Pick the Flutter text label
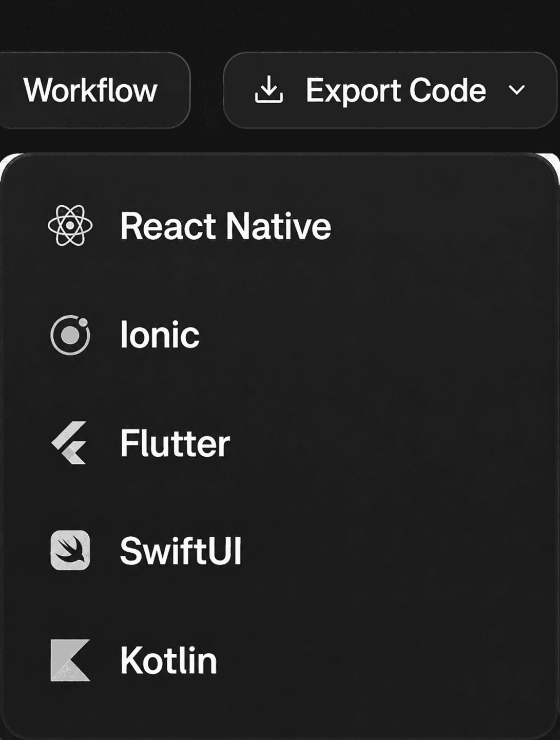The width and height of the screenshot is (560, 740). coord(175,443)
